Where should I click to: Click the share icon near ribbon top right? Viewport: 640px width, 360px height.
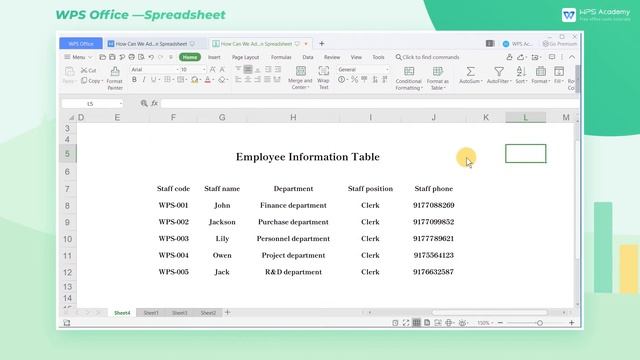tap(520, 57)
